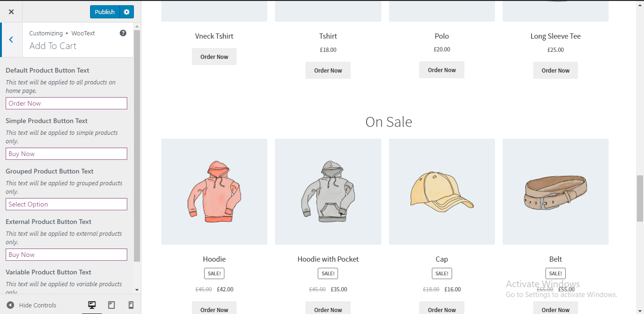Edit the Simple Product Button Text field
The width and height of the screenshot is (644, 314).
click(66, 154)
